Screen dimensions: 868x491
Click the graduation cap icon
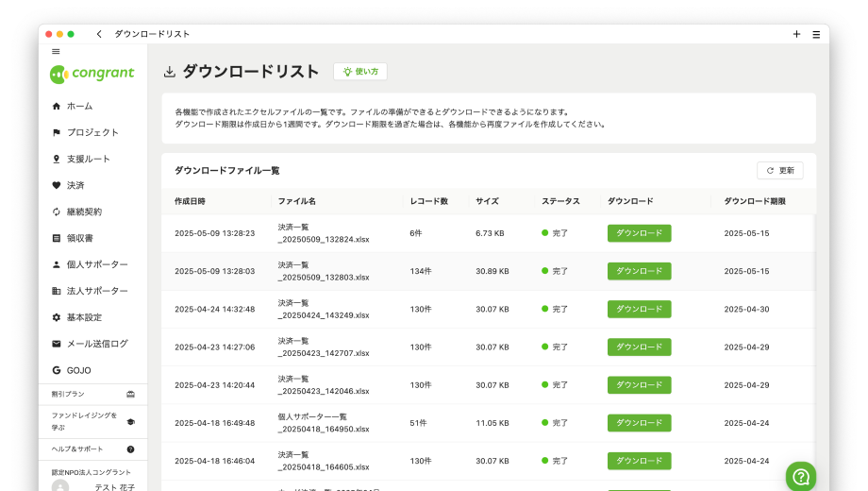130,422
